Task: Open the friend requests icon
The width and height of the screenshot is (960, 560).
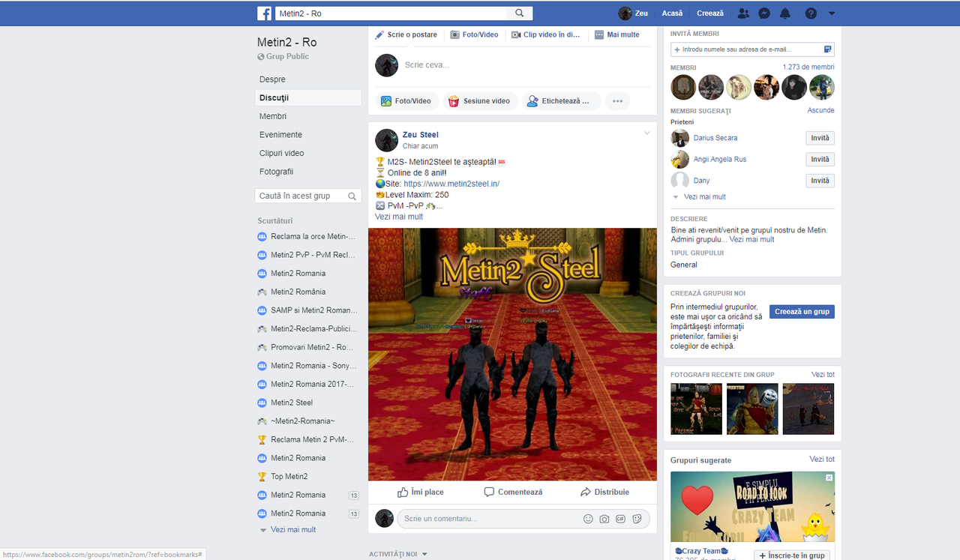Action: [743, 13]
